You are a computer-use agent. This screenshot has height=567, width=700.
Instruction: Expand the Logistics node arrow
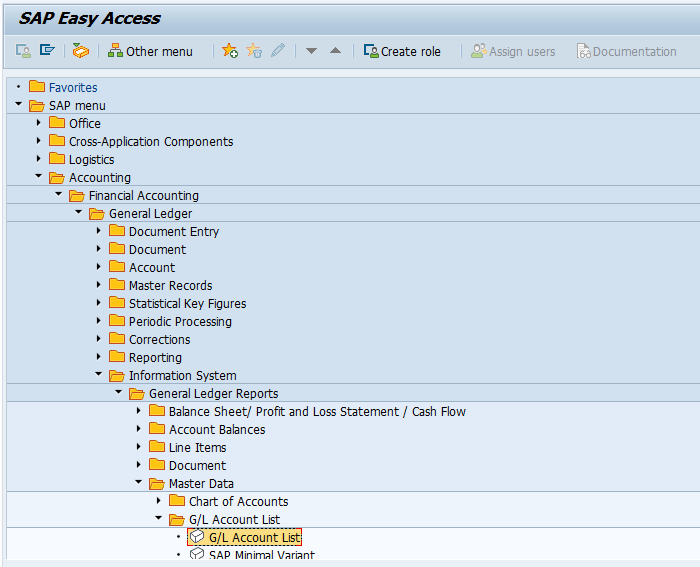click(x=38, y=158)
